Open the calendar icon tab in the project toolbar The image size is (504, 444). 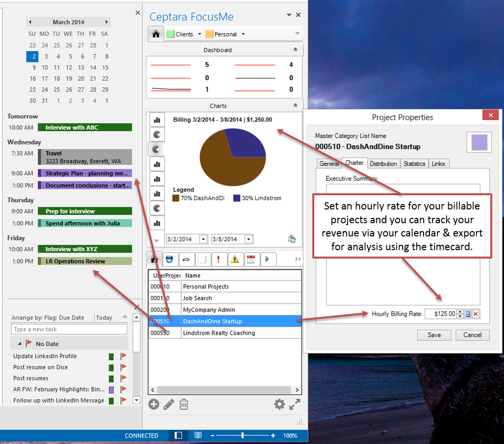point(251,260)
